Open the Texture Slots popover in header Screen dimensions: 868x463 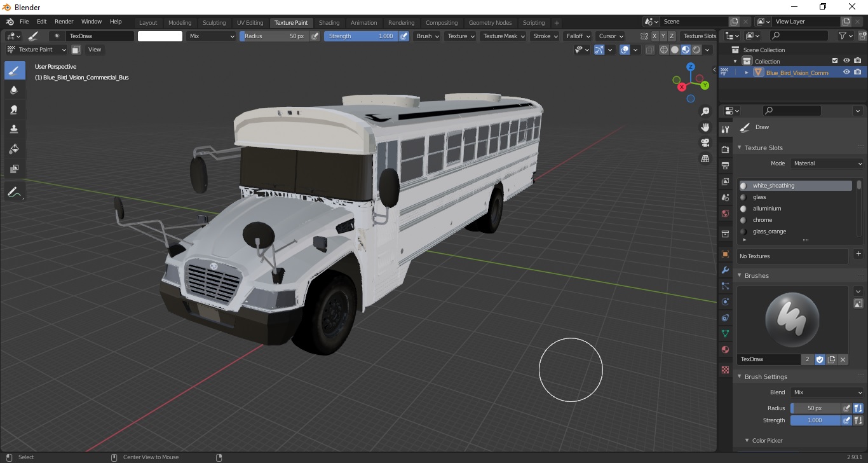point(699,36)
